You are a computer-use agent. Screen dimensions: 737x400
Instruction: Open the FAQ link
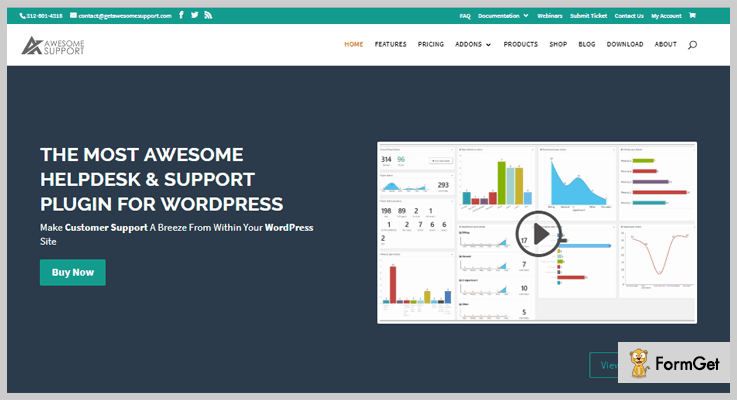(x=465, y=16)
